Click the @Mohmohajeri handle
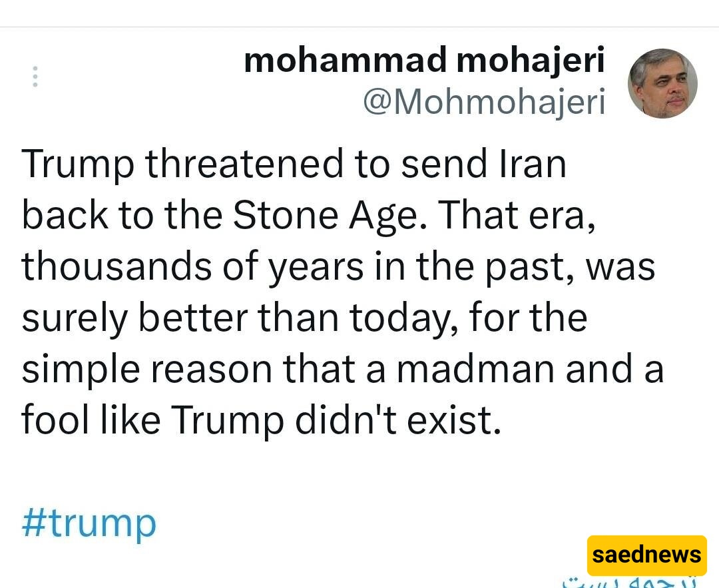Screen dimensions: 719x588 pyautogui.click(x=483, y=102)
